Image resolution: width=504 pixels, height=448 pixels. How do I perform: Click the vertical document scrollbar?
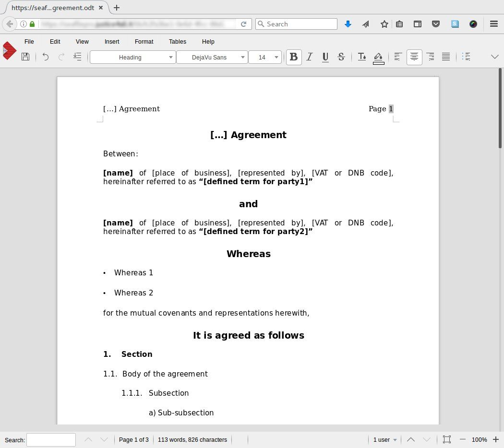pos(500,108)
